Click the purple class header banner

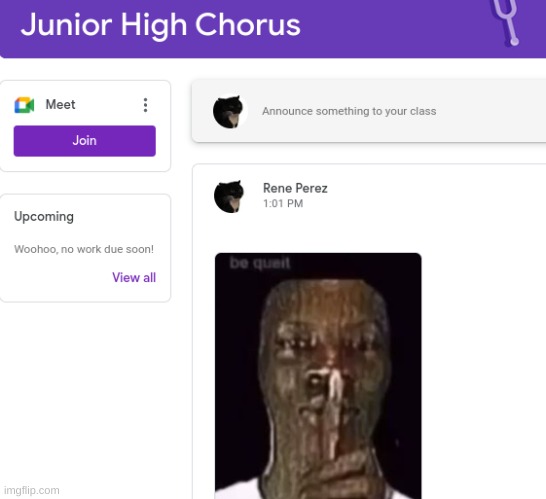pyautogui.click(x=273, y=29)
